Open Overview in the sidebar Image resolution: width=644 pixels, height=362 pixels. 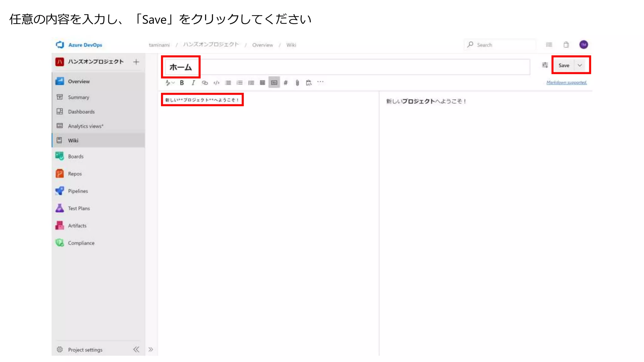pos(98,81)
